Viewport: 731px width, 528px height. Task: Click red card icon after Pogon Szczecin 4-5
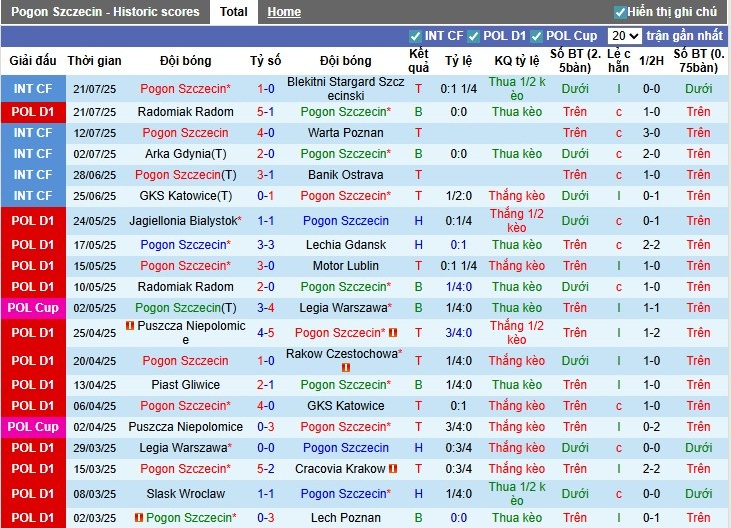pos(393,333)
